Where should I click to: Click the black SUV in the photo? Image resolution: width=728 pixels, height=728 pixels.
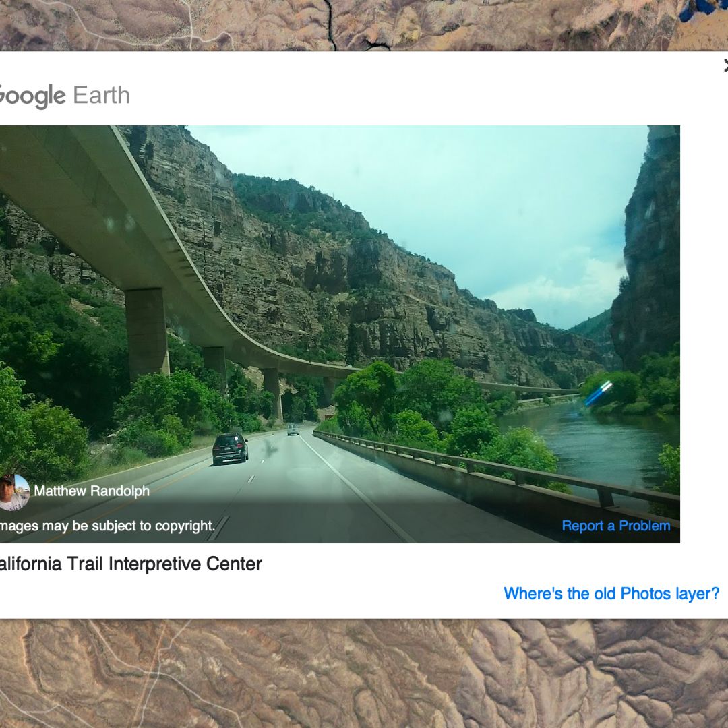click(x=230, y=448)
